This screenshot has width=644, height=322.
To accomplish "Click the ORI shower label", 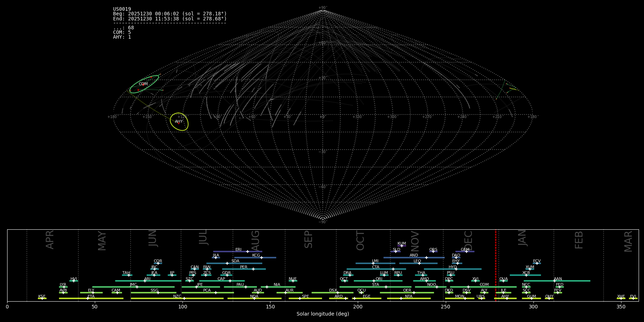I will [379, 279].
